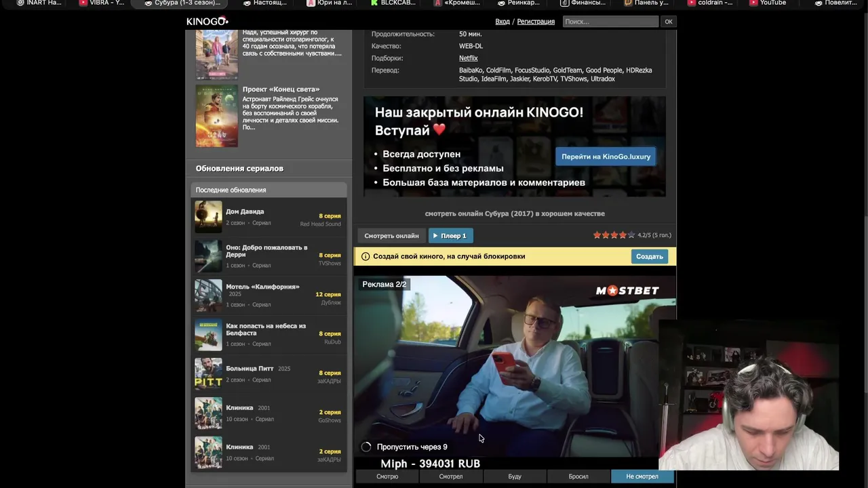Switch to the «Юри на л...» browser tab
The height and width of the screenshot is (488, 868).
pyautogui.click(x=329, y=3)
